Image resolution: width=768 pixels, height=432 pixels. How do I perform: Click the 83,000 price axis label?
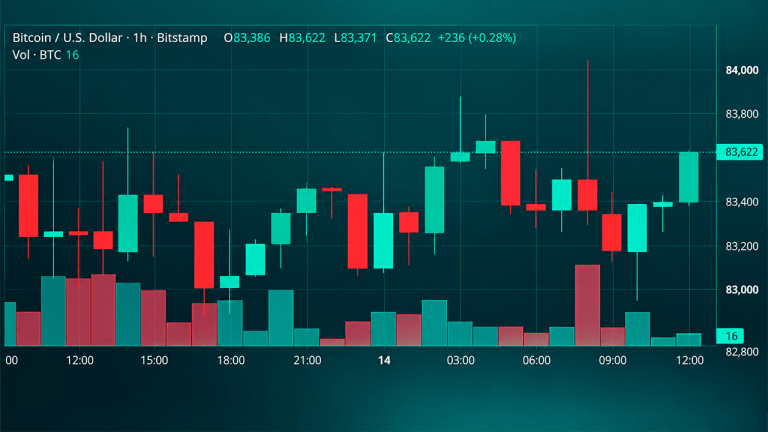coord(742,290)
